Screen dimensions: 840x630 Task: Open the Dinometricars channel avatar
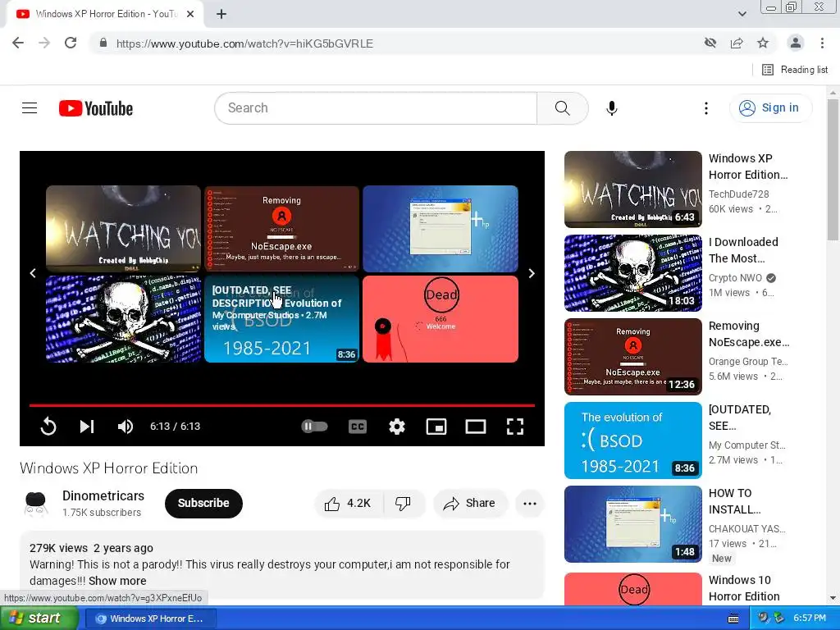pyautogui.click(x=35, y=503)
